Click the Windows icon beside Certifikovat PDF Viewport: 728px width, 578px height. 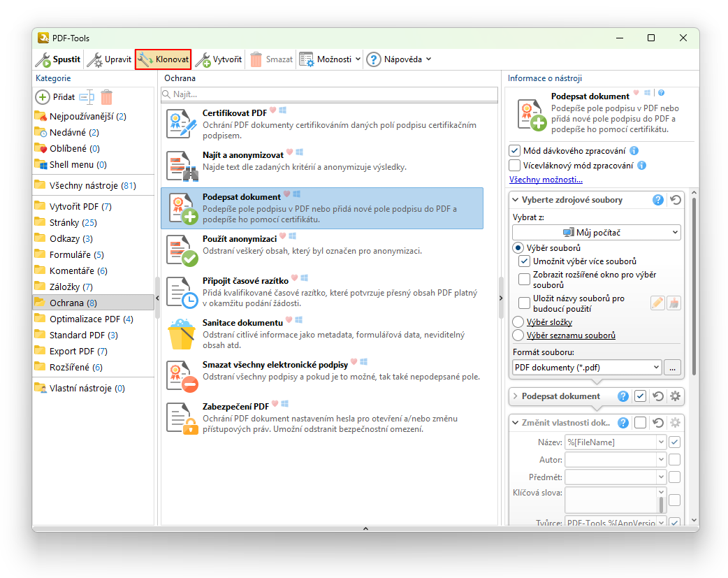coord(283,110)
